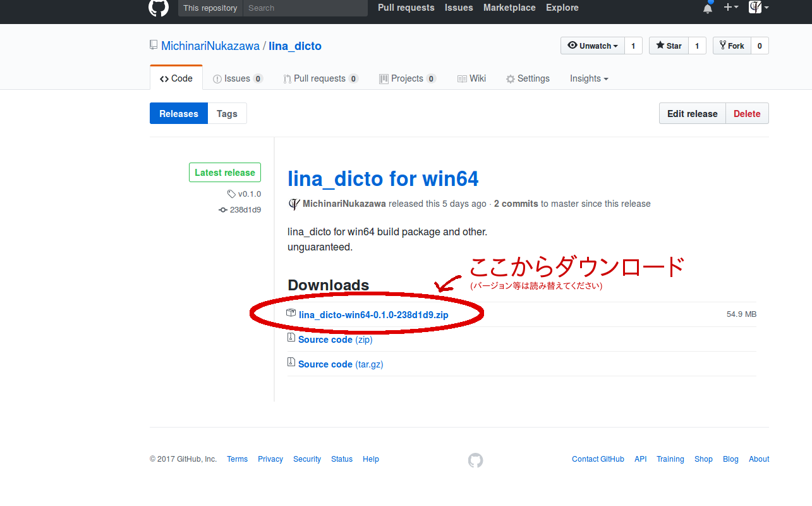
Task: View the forks count next to Fork
Action: click(x=760, y=46)
